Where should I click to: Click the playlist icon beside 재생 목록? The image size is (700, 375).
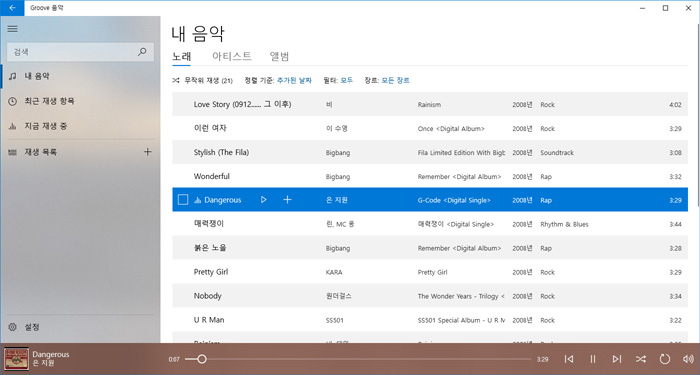12,152
